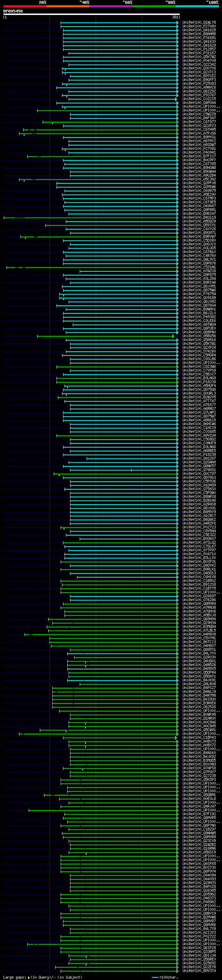Select hit UniRef100_P93767
222x980 pixels.
(199, 95)
